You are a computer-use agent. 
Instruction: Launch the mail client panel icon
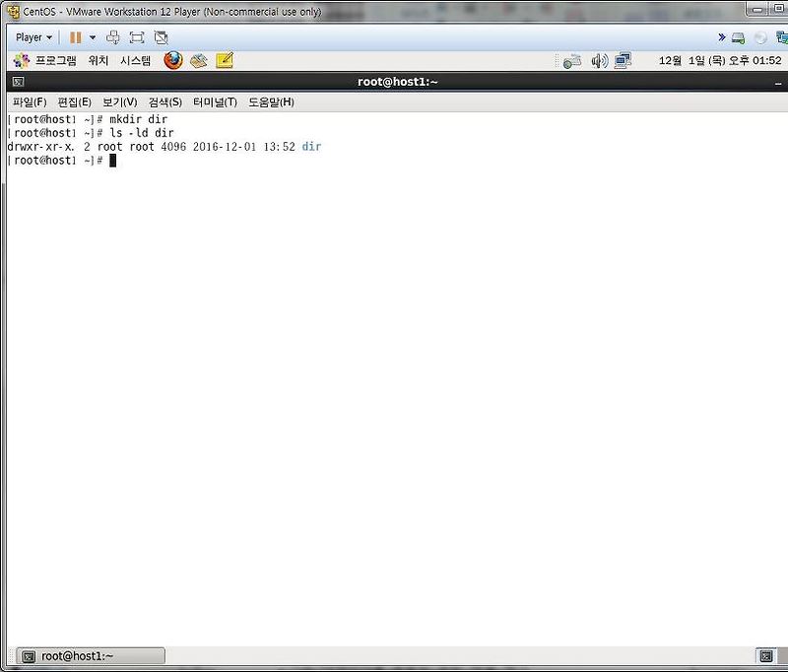[x=199, y=61]
